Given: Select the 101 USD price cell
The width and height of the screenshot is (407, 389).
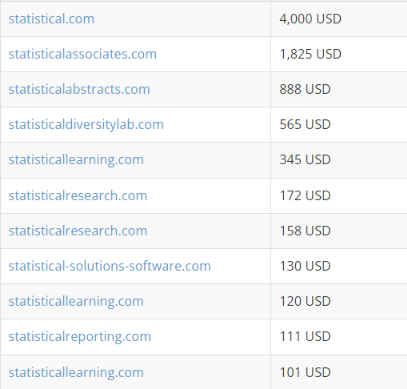Looking at the screenshot, I should tap(339, 372).
